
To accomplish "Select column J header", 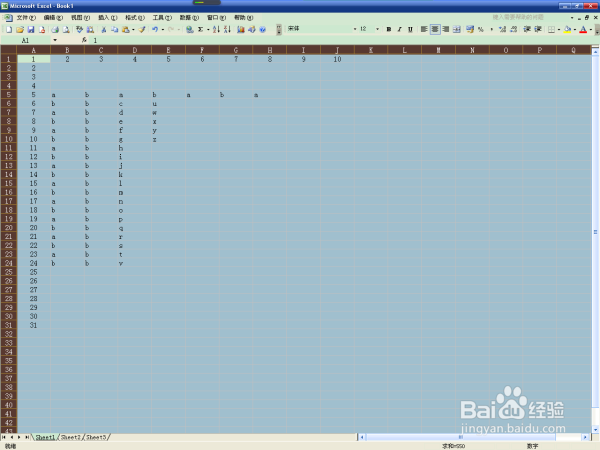I will (x=337, y=50).
